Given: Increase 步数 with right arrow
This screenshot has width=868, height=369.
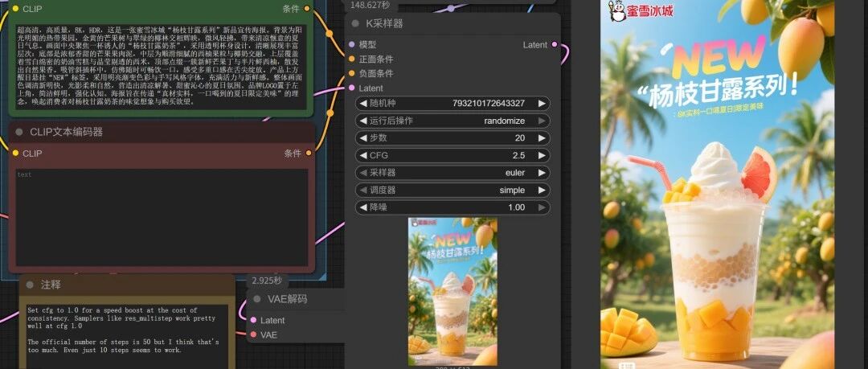Looking at the screenshot, I should [x=542, y=138].
